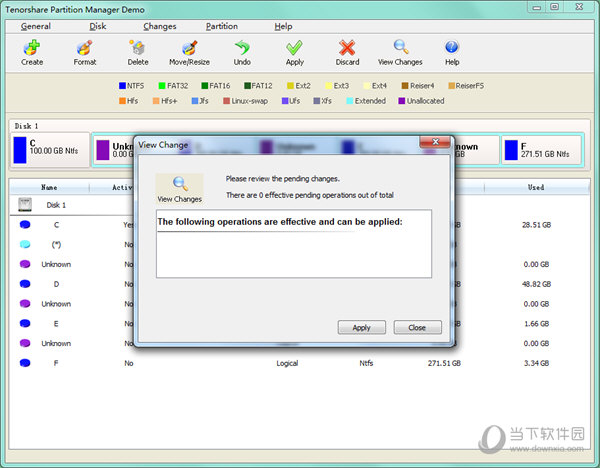Open the Partition menu

coord(222,26)
